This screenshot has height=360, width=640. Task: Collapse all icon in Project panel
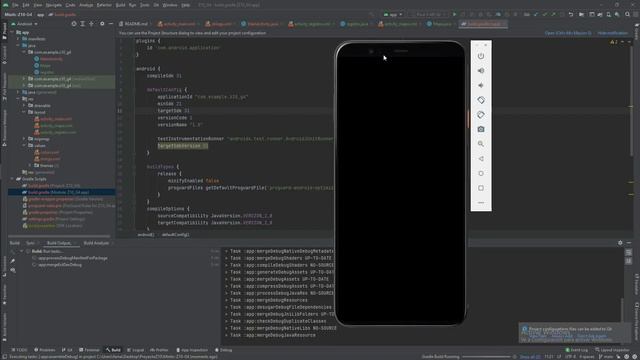point(91,24)
